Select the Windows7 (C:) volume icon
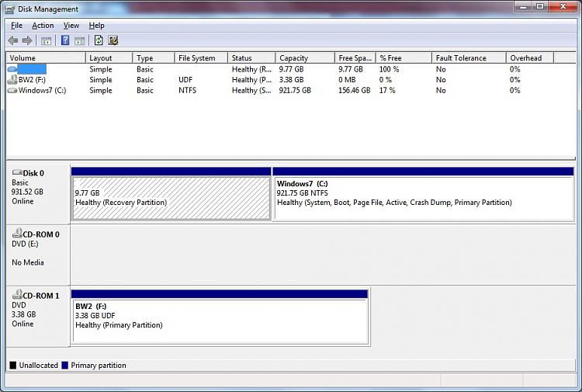 pyautogui.click(x=12, y=90)
